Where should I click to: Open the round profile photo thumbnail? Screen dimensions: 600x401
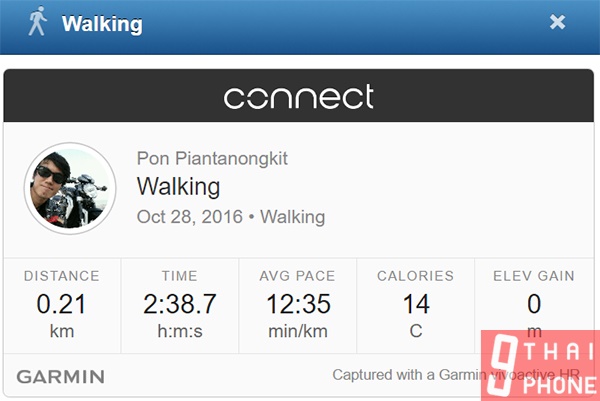click(70, 188)
